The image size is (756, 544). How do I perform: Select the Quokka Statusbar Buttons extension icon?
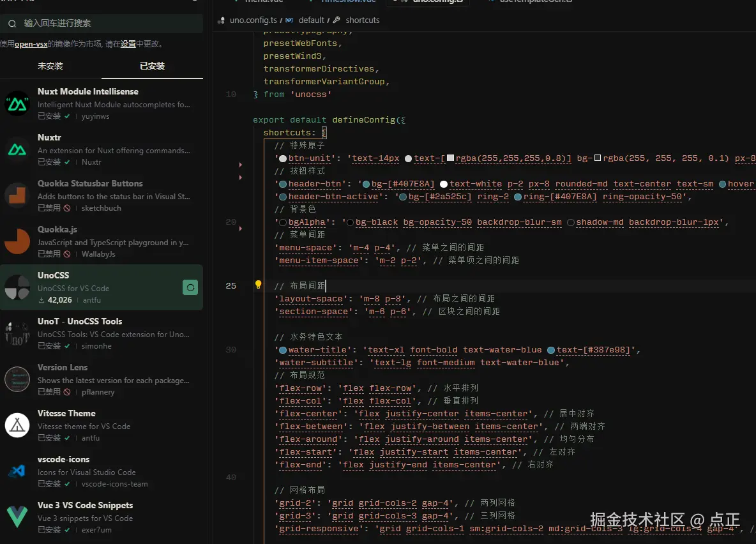coord(17,195)
